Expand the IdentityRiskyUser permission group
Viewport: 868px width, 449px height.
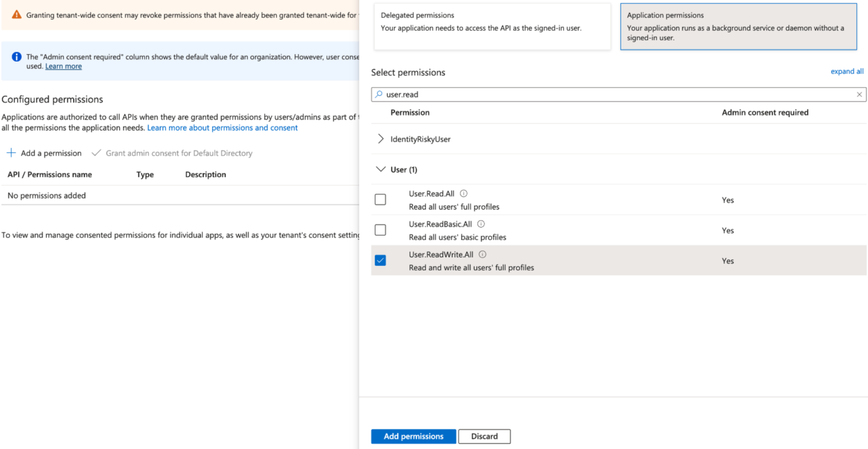381,139
